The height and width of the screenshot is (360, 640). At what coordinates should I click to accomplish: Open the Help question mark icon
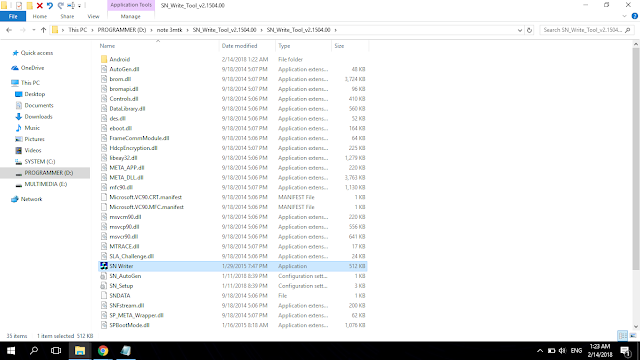(635, 16)
